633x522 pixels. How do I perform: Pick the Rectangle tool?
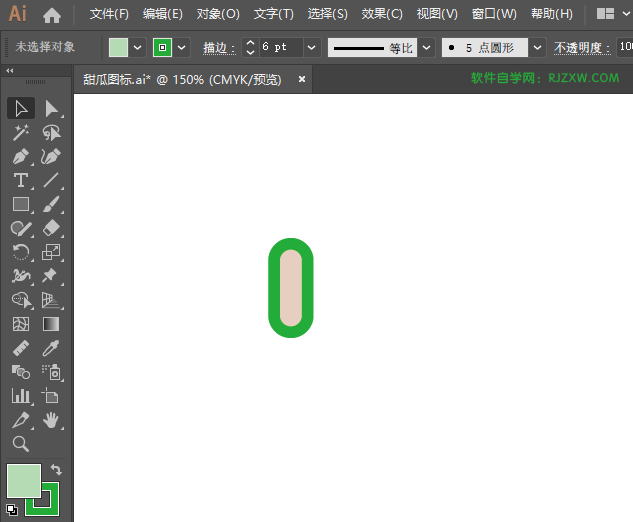21,204
